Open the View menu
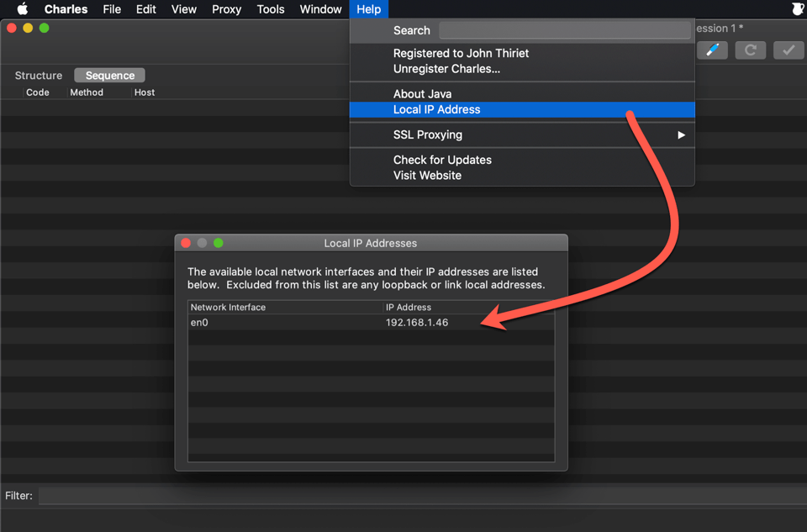Viewport: 807px width, 532px height. [x=184, y=9]
